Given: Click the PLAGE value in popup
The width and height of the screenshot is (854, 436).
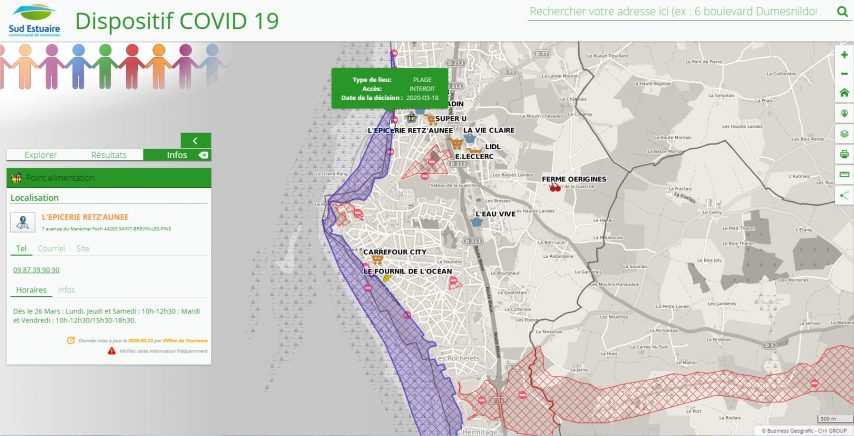Looking at the screenshot, I should point(422,80).
